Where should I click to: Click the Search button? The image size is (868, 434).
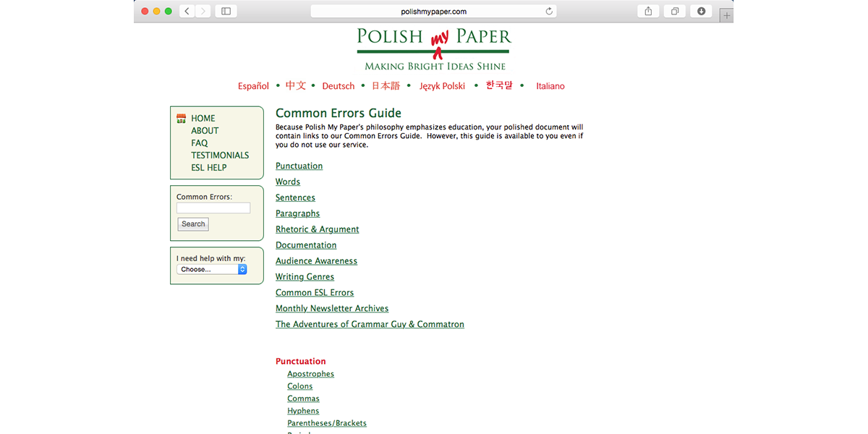193,224
